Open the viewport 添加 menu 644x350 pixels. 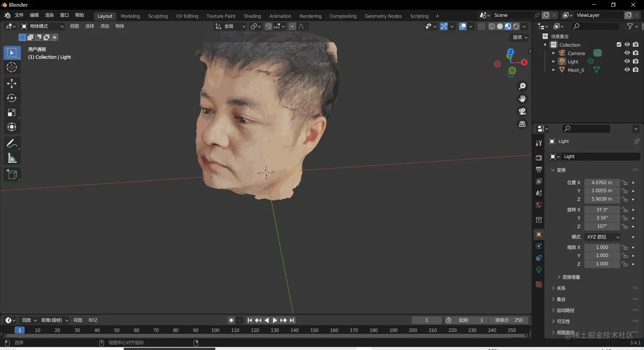point(104,26)
